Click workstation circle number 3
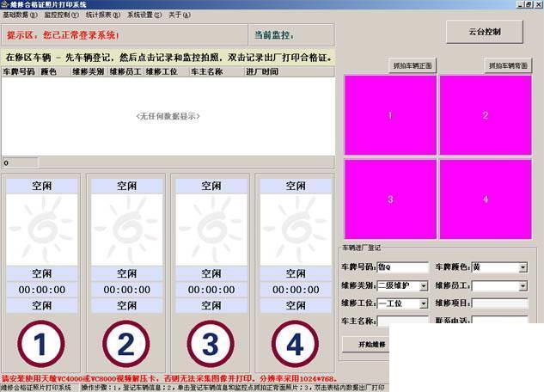 (211, 344)
